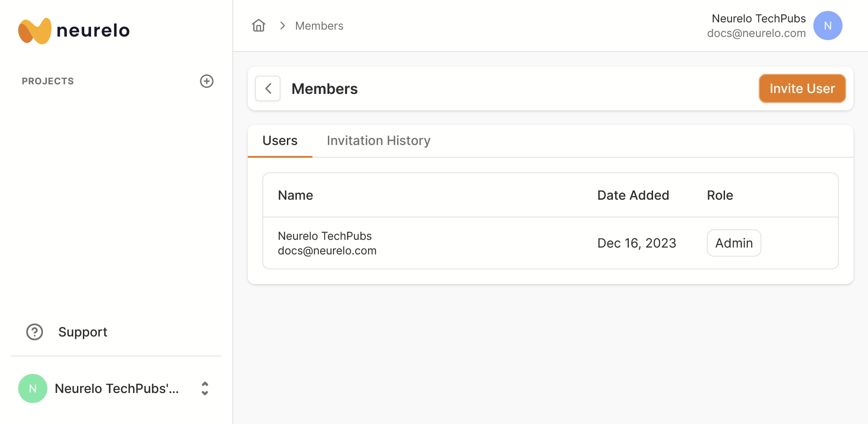Viewport: 868px width, 424px height.
Task: Open account menu via top-right docs@neurelo.com email
Action: 756,33
